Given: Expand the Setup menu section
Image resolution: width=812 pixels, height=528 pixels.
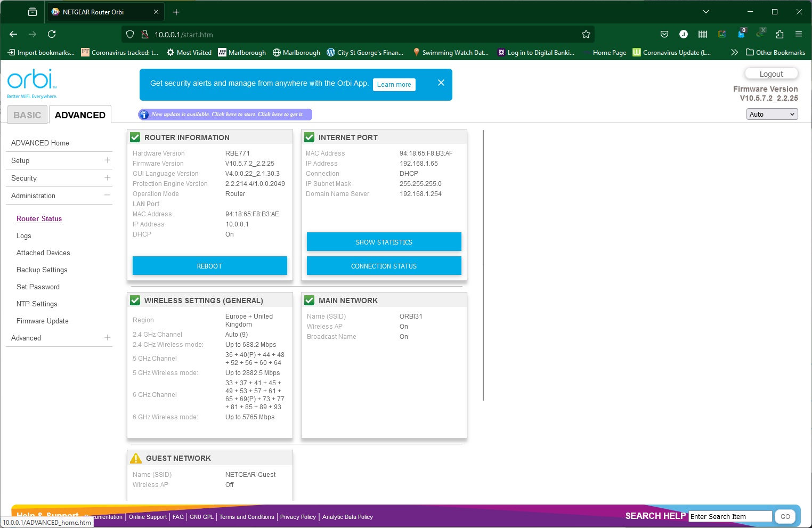Looking at the screenshot, I should (107, 160).
